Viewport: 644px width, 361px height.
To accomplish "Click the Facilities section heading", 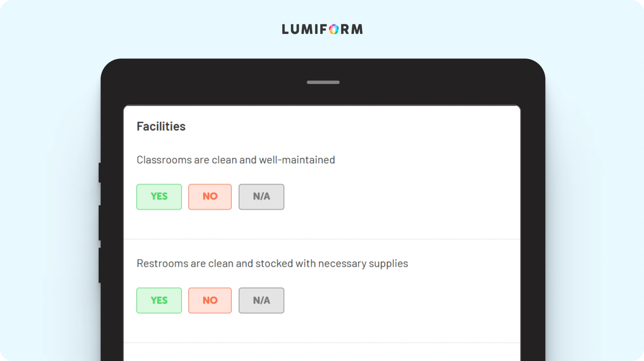I will (161, 126).
